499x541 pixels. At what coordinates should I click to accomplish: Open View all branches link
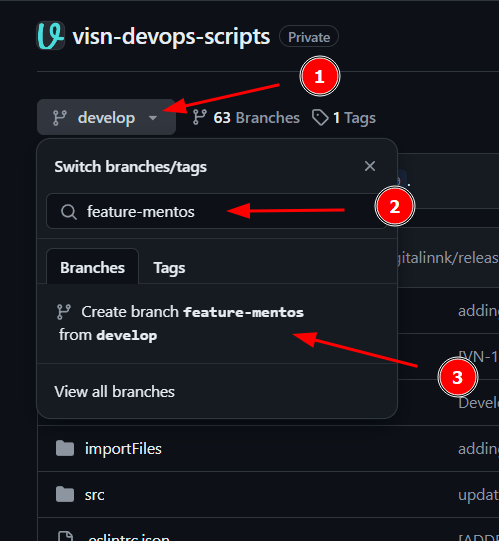pyautogui.click(x=115, y=392)
